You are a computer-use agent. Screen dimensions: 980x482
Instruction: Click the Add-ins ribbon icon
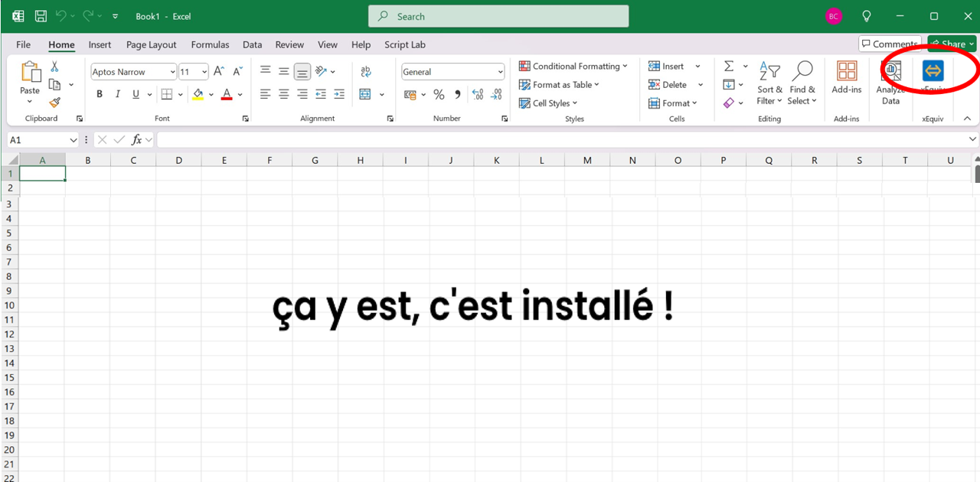(847, 78)
